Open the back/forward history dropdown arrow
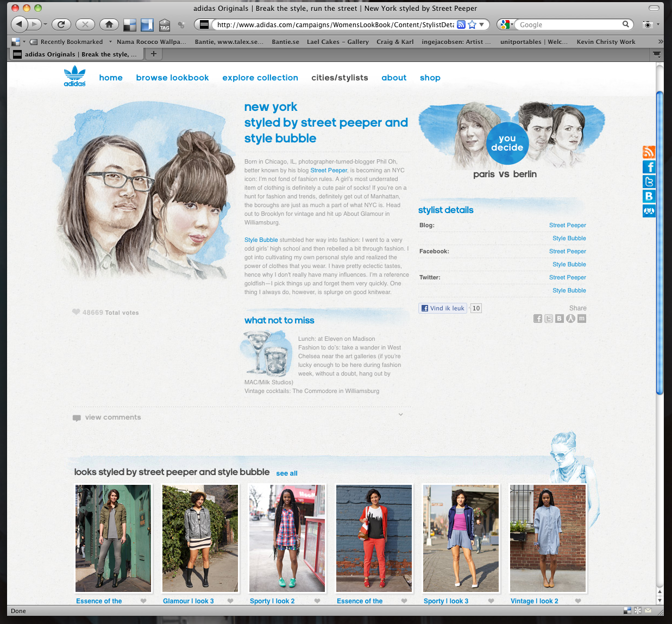Viewport: 672px width, 624px height. (45, 24)
